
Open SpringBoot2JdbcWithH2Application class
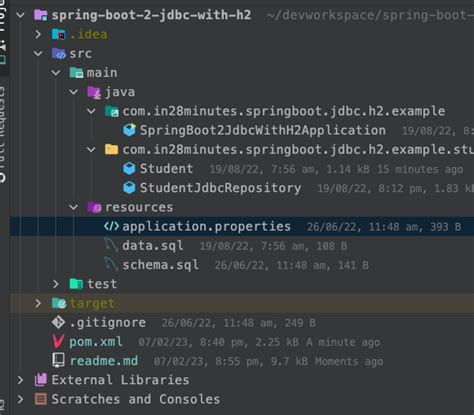point(263,130)
